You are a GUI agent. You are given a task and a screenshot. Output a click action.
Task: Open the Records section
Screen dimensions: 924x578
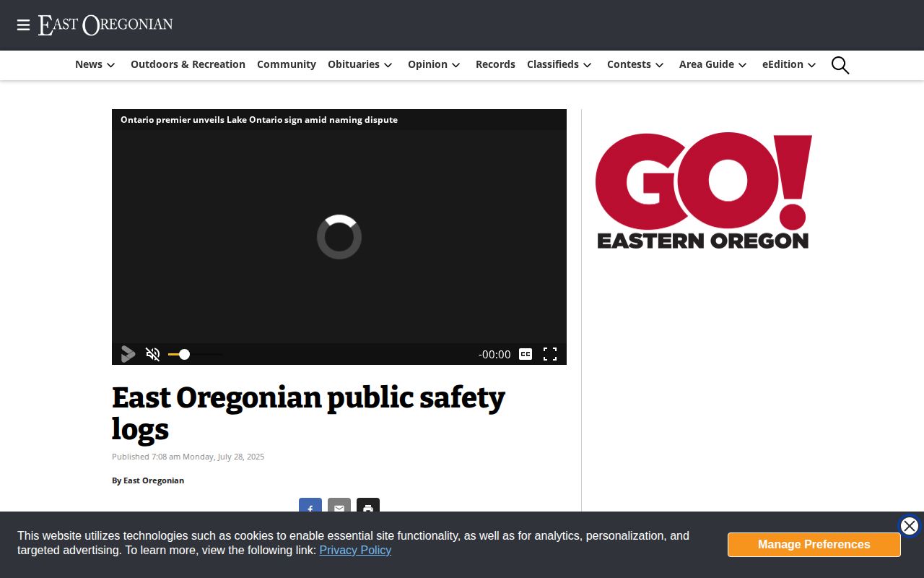(495, 64)
